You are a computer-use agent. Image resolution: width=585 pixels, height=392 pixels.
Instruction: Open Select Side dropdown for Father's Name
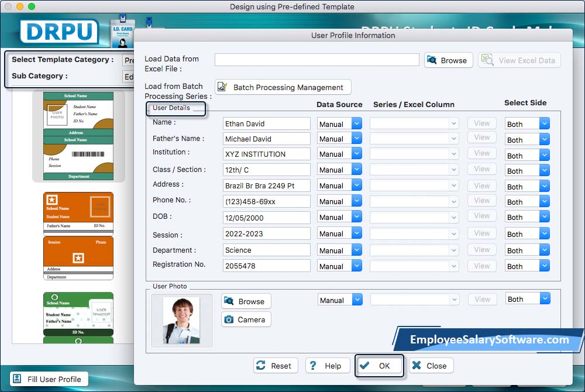tap(527, 139)
